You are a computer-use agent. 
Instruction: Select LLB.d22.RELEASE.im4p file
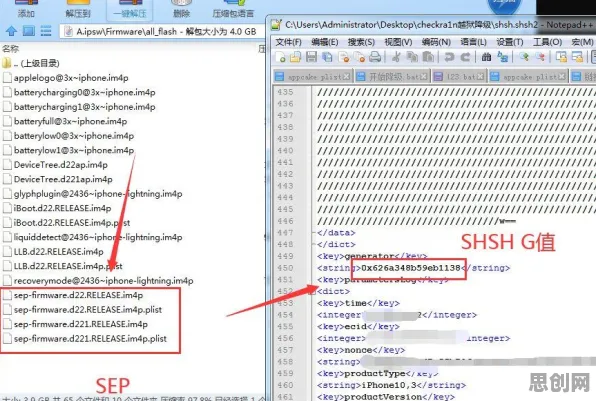coord(53,252)
